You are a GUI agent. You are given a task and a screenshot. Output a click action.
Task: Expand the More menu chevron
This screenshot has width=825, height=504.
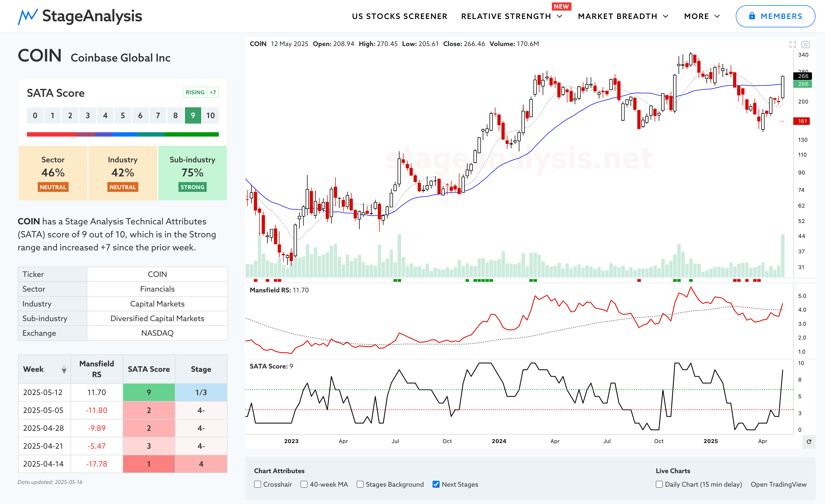(717, 16)
